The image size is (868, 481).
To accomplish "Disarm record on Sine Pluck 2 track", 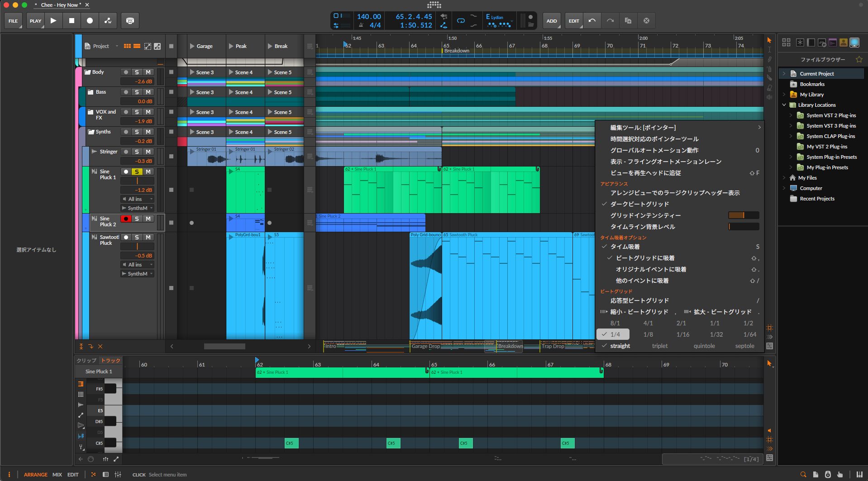I will click(x=126, y=219).
